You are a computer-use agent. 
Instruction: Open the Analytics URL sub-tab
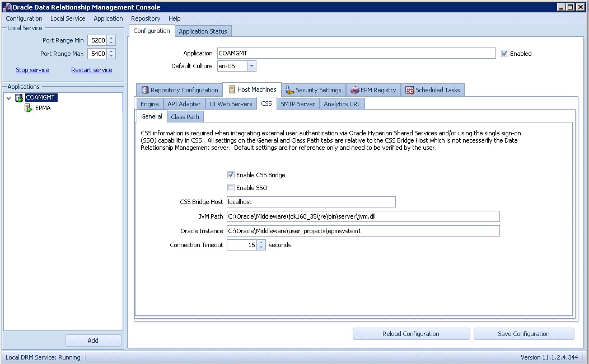pos(342,104)
